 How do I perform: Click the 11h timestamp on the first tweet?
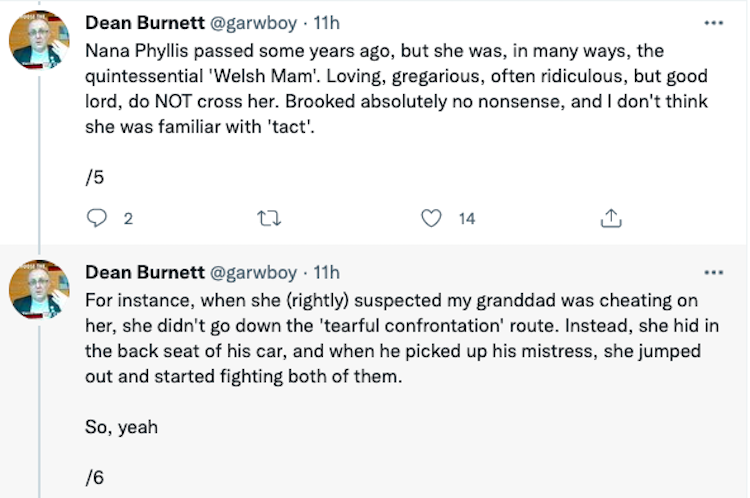[x=327, y=23]
